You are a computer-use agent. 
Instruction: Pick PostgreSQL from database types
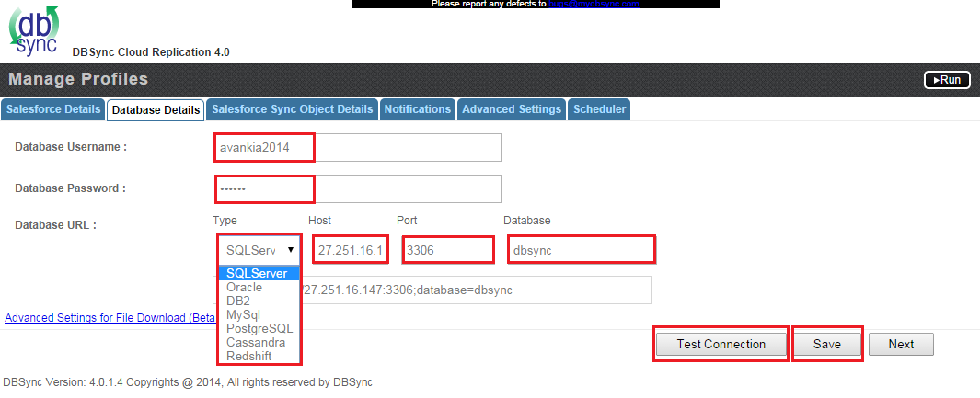259,328
